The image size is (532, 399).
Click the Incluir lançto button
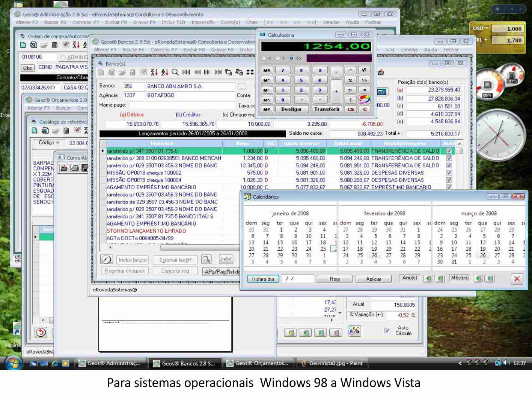[x=133, y=260]
